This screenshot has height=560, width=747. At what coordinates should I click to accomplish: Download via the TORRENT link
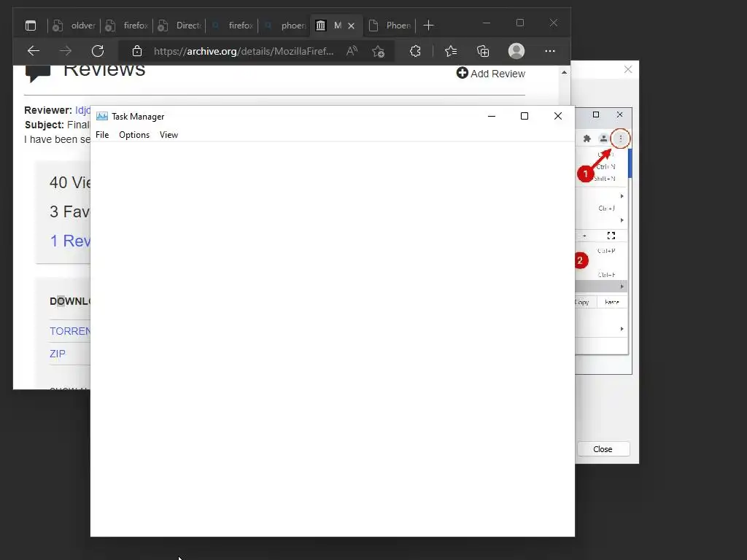tap(69, 331)
